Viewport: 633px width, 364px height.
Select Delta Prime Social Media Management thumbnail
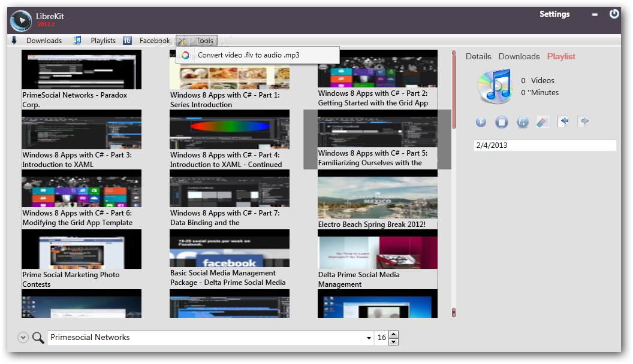click(x=378, y=249)
